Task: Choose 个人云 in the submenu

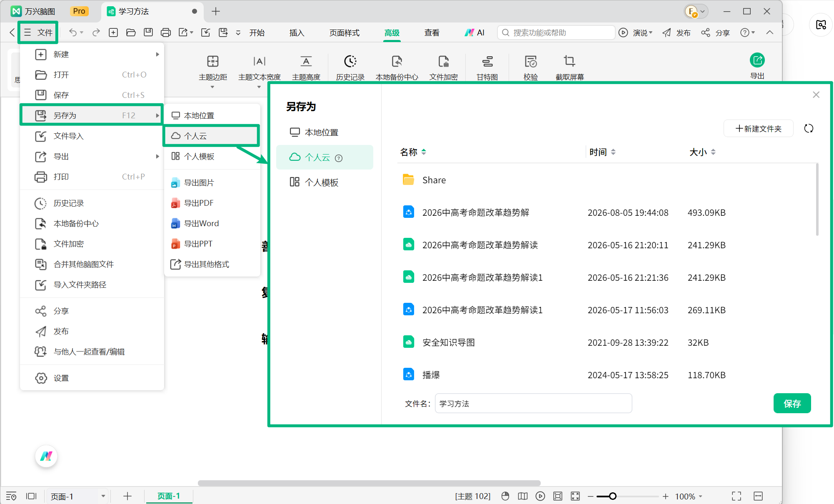Action: click(212, 136)
